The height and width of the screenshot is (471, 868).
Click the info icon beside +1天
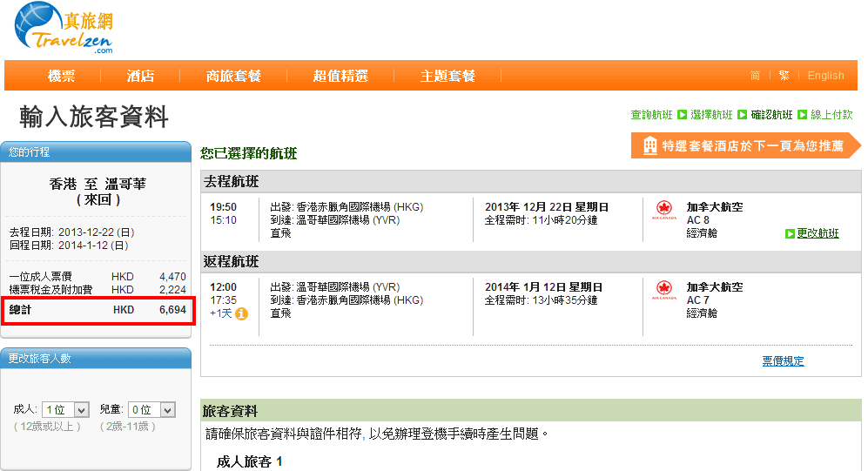click(241, 313)
